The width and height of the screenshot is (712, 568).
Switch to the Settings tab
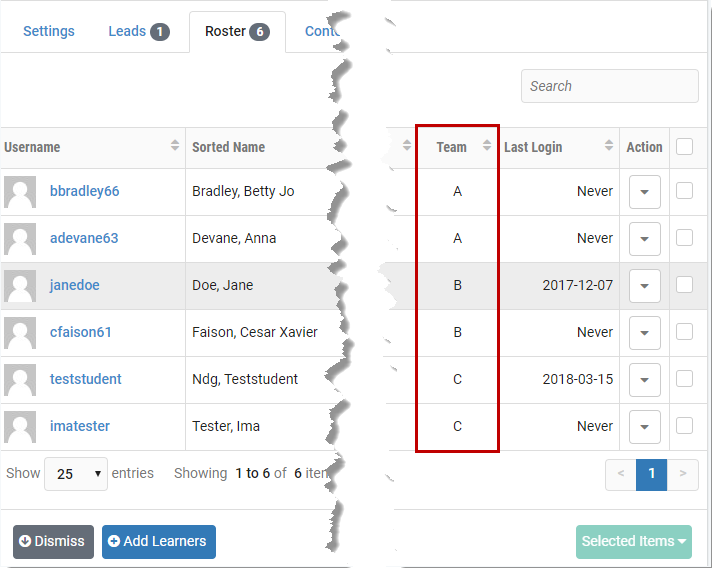[x=49, y=31]
